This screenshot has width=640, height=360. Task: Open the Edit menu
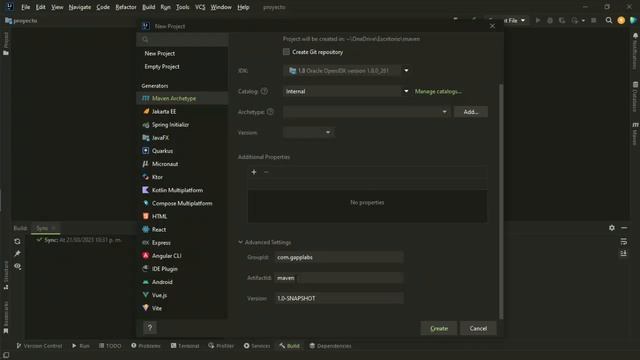point(40,7)
